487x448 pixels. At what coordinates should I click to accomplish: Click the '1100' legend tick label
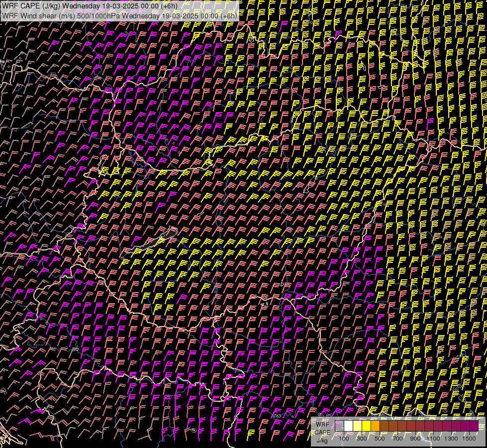[433, 439]
